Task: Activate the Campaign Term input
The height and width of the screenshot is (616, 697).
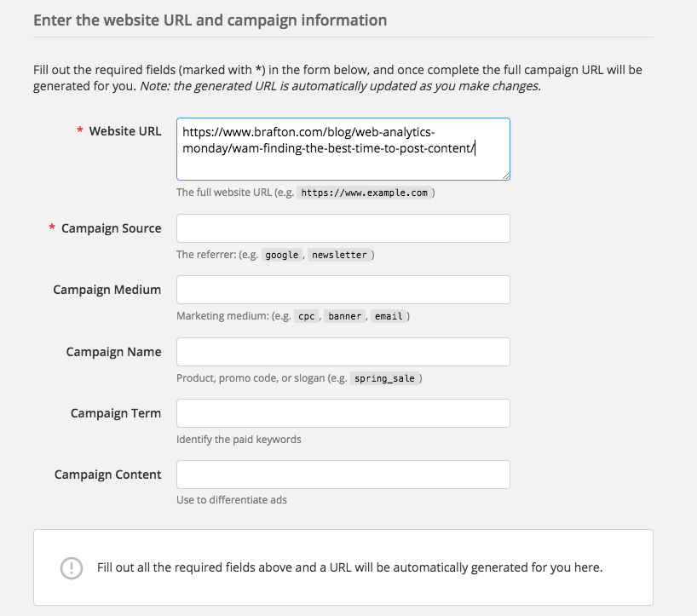Action: pyautogui.click(x=343, y=413)
